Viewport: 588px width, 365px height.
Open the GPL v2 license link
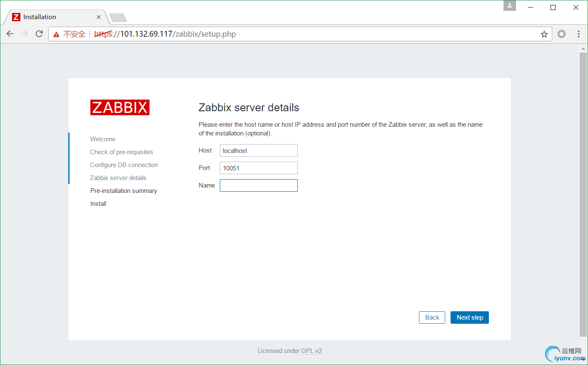pyautogui.click(x=311, y=351)
